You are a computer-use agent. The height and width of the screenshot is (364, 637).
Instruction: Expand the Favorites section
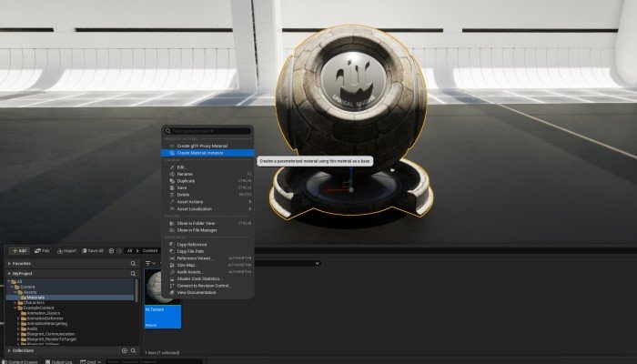click(9, 264)
